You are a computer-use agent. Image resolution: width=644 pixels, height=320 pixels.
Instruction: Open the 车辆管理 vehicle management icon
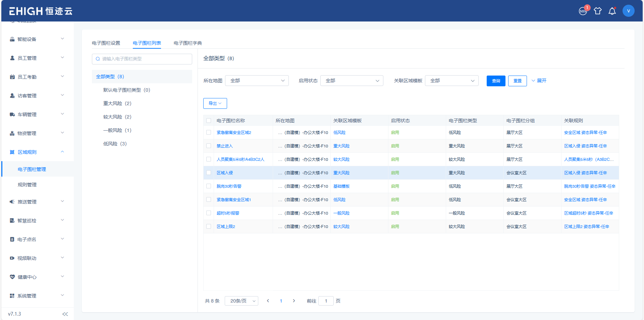[12, 114]
